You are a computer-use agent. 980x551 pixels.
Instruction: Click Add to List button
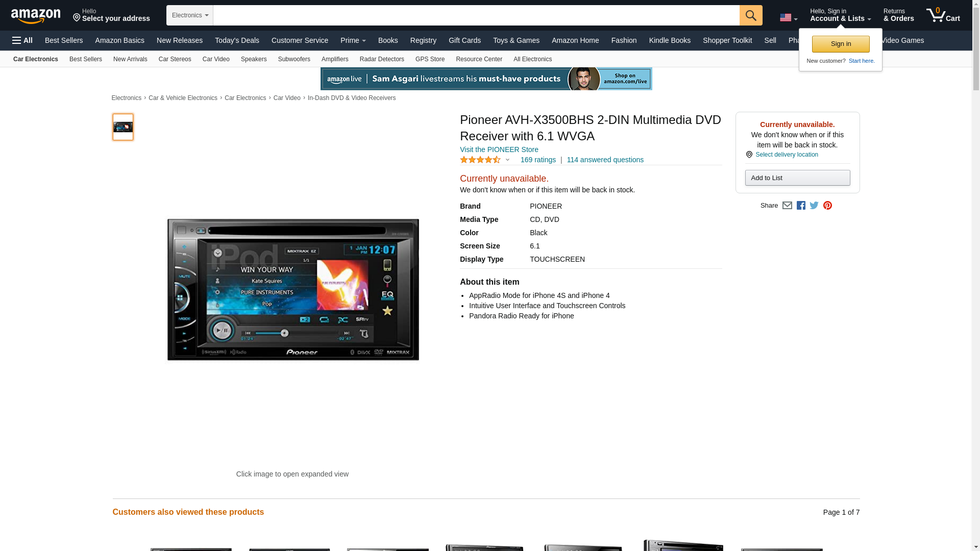(797, 178)
